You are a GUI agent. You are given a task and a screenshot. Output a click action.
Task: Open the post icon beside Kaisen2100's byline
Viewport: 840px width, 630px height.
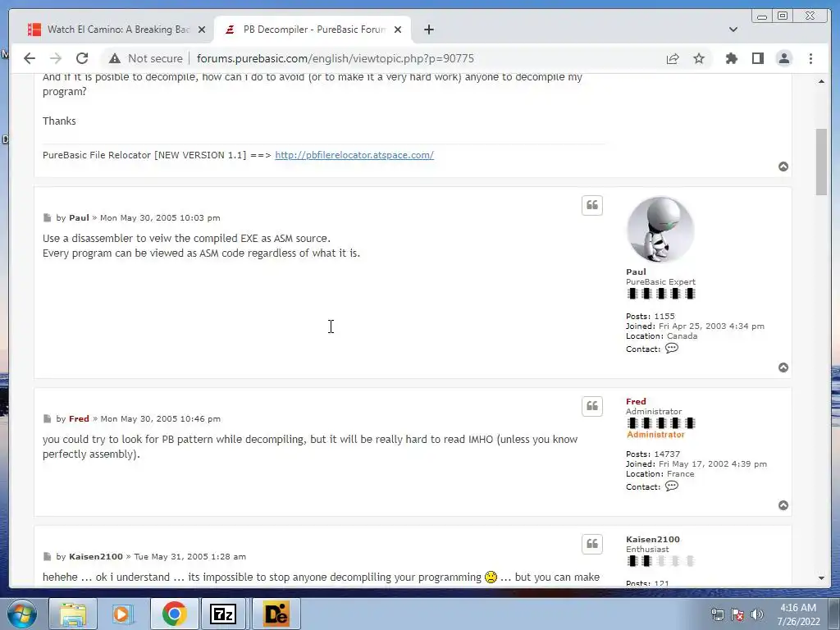[47, 557]
